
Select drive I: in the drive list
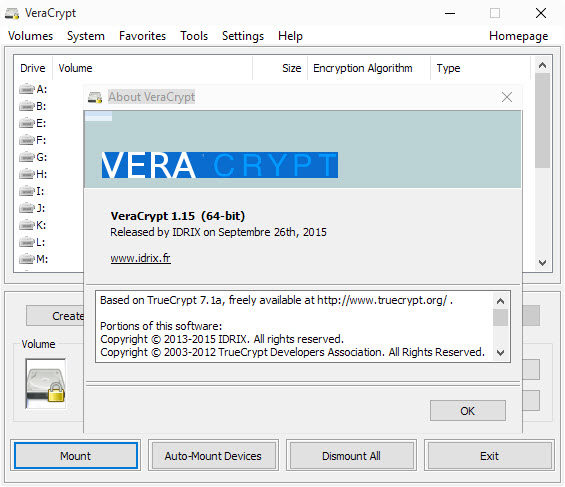(x=32, y=191)
